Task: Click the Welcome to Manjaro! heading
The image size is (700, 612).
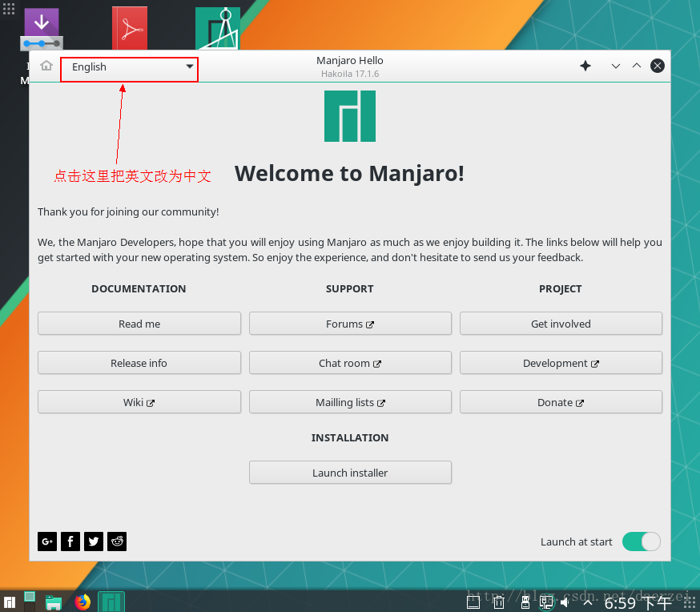Action: 349,174
